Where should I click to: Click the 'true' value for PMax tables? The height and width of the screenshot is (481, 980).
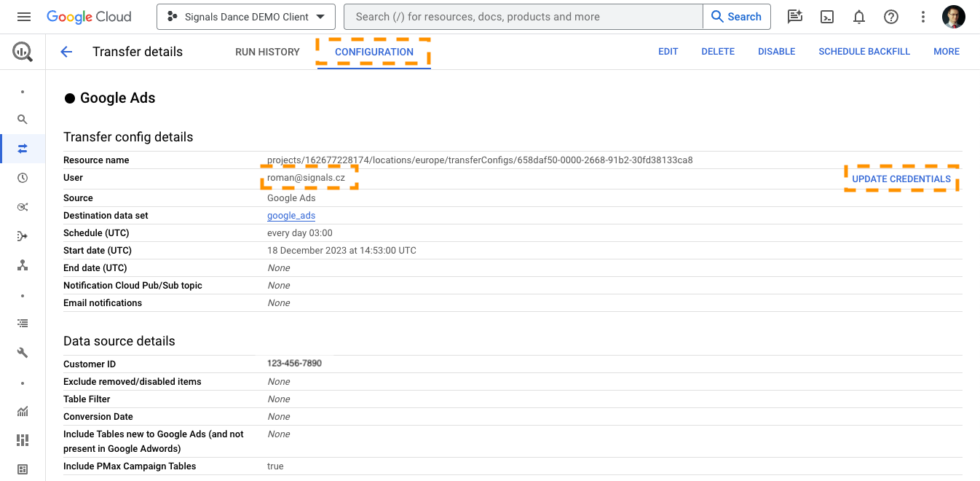(275, 466)
